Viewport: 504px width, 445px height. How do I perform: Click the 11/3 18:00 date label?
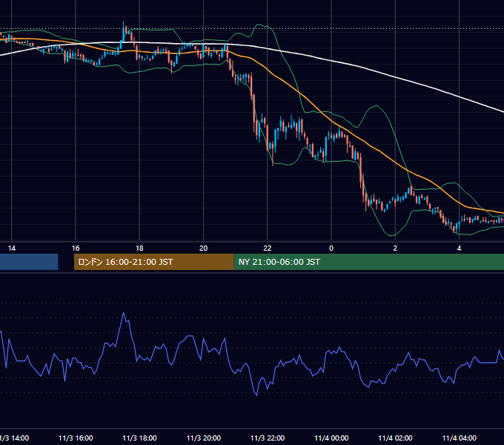tap(139, 438)
